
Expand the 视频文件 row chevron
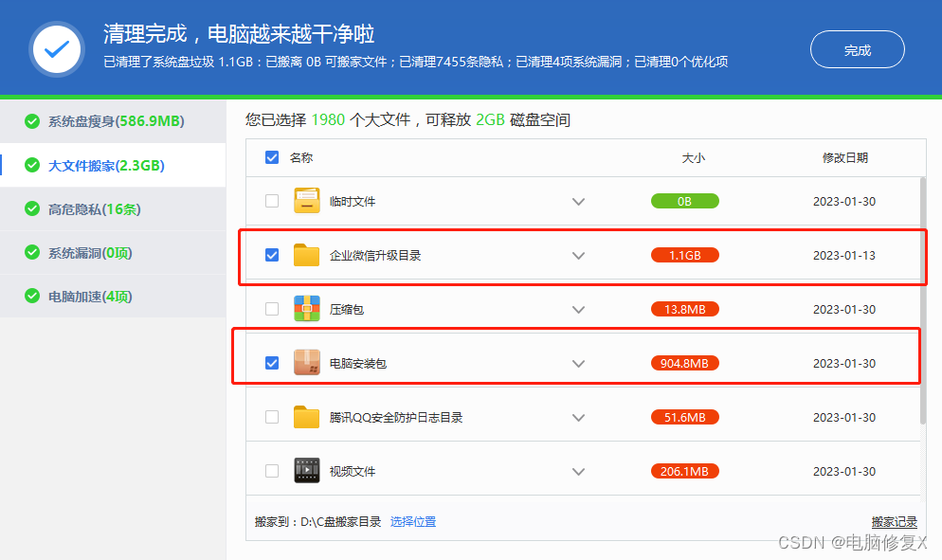click(x=578, y=472)
